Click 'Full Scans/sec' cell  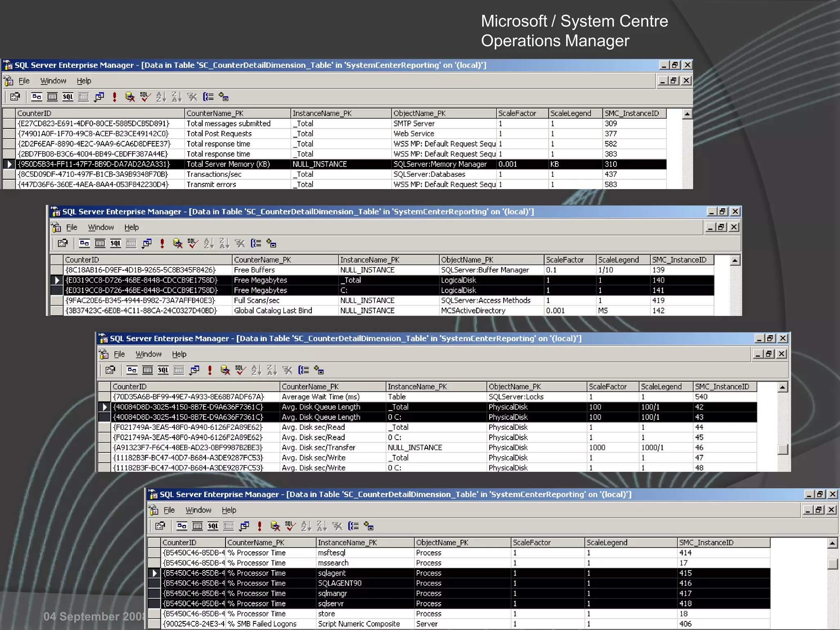[x=285, y=300]
